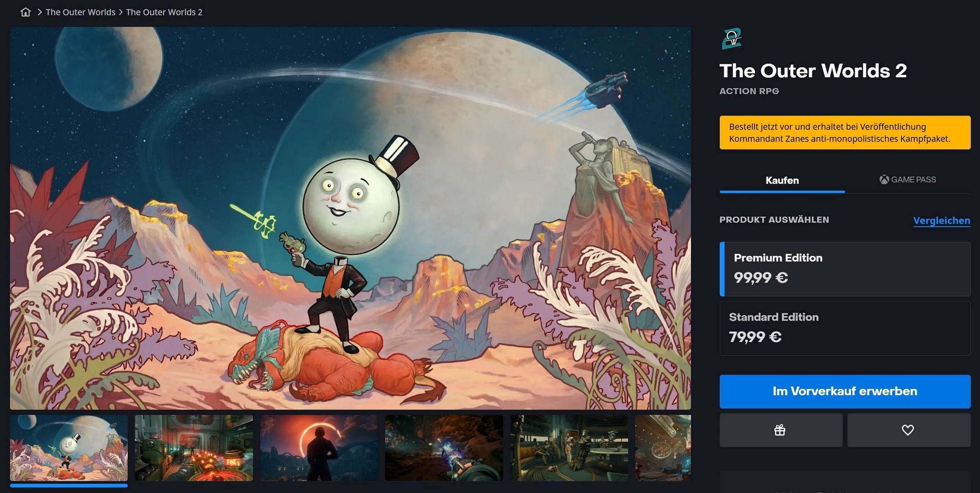
Task: Select the characters at table thumbnail
Action: point(569,448)
